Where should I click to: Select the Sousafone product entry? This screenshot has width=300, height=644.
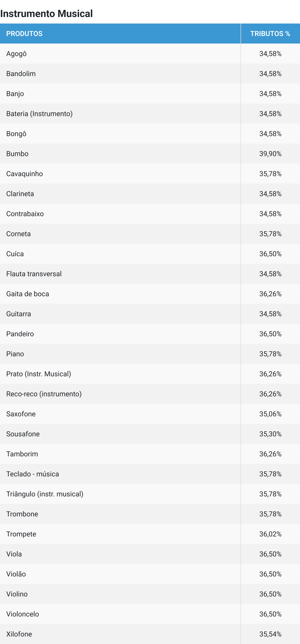coord(23,434)
